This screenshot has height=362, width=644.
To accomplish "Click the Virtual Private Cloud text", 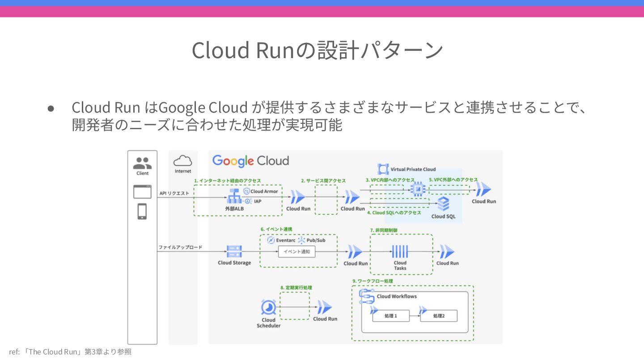I will point(413,169).
